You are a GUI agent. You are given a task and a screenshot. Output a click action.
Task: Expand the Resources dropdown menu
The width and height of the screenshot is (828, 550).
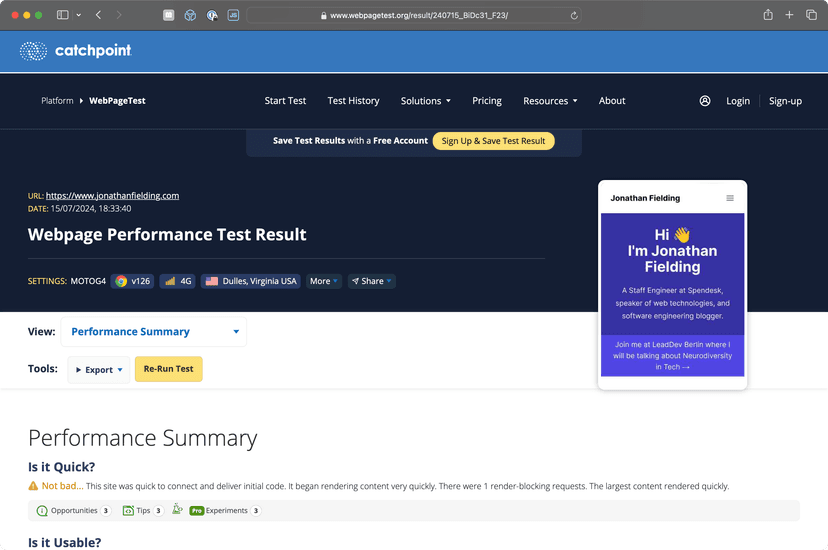[x=550, y=101]
